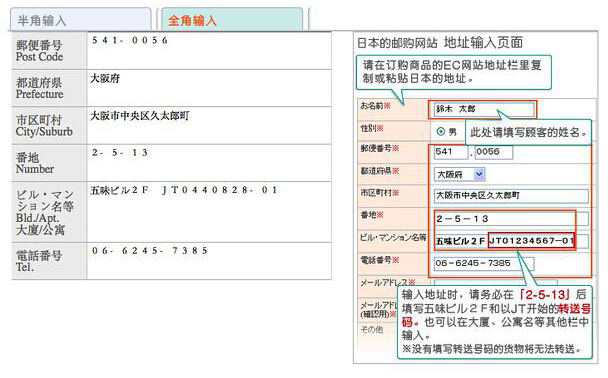Click the メールアドレス input field
This screenshot has width=608, height=378.
click(496, 283)
